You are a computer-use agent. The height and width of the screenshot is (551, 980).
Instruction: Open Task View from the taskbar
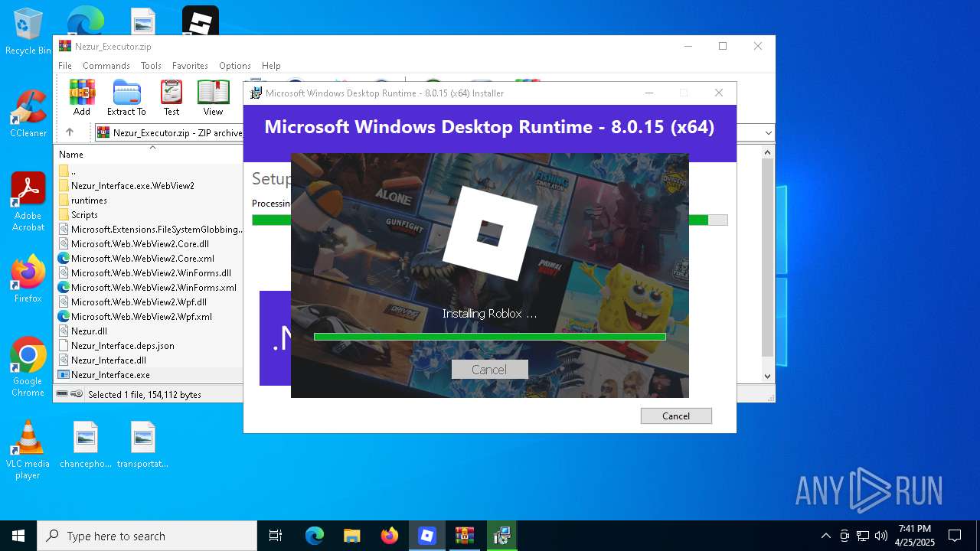coord(276,536)
